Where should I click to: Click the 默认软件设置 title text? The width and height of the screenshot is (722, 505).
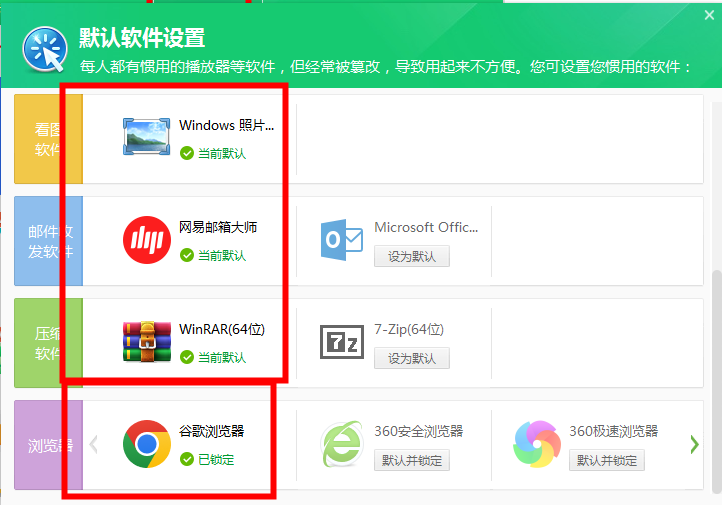pos(142,38)
